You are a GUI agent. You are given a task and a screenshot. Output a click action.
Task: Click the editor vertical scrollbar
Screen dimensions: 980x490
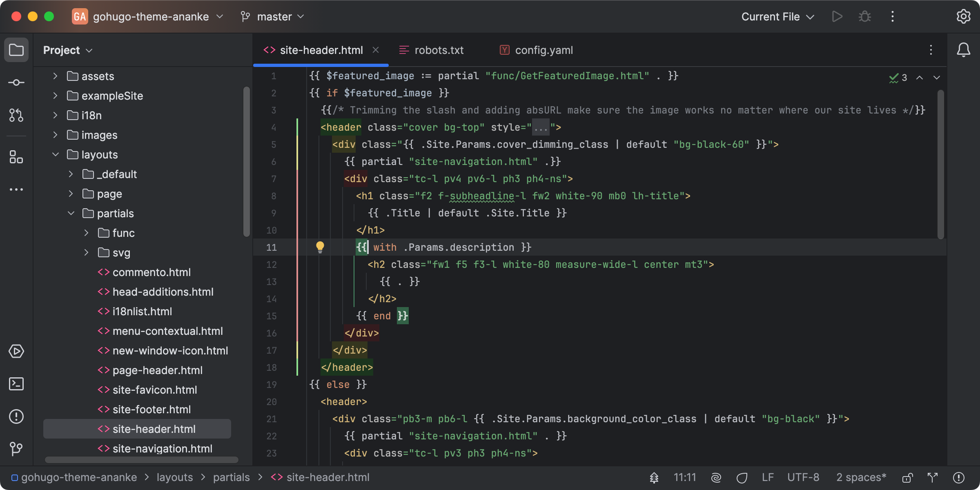click(941, 165)
